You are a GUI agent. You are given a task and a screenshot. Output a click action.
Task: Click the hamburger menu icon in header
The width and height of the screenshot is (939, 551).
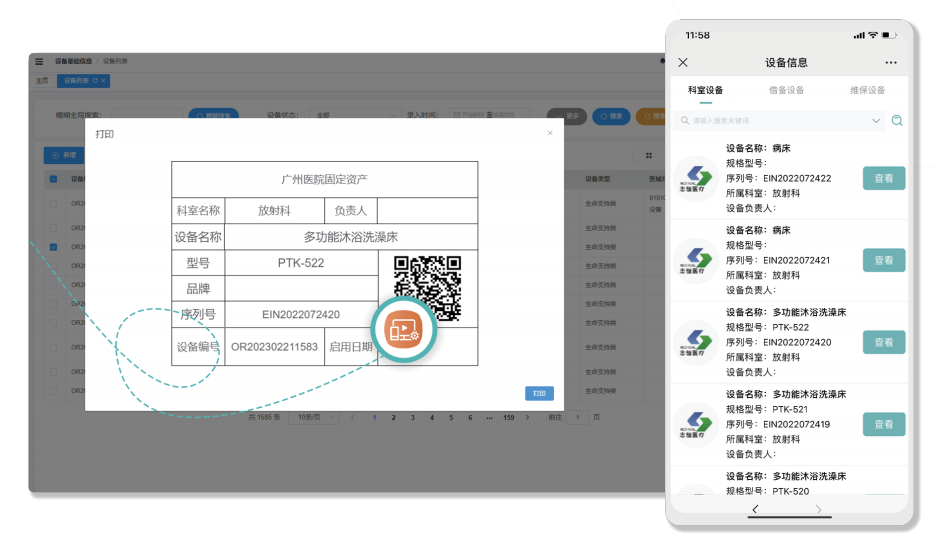point(39,62)
